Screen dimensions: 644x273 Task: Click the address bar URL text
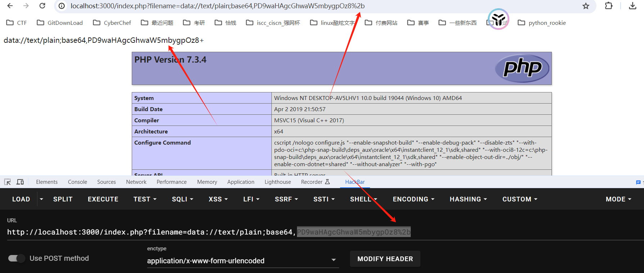pos(217,6)
